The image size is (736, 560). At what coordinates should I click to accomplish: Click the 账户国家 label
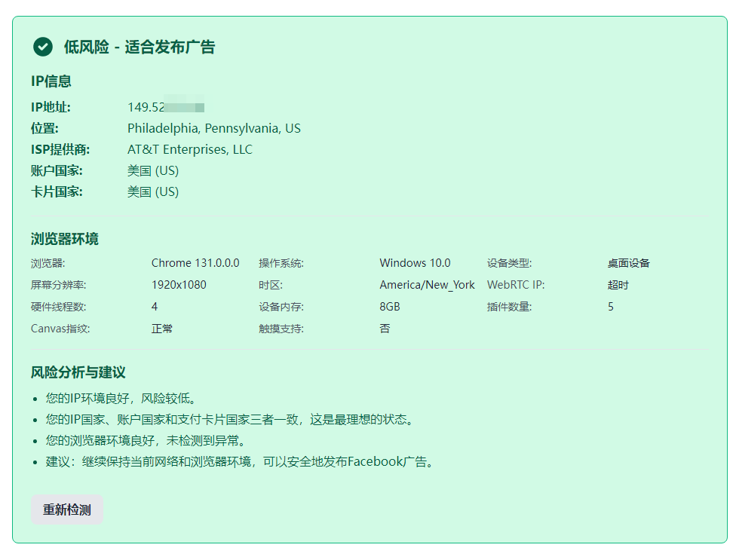point(57,171)
